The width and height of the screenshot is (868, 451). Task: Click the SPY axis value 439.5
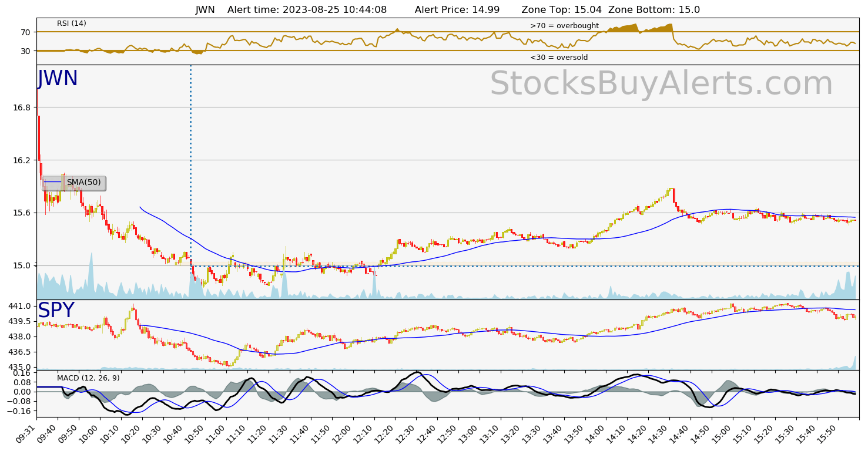[x=20, y=321]
